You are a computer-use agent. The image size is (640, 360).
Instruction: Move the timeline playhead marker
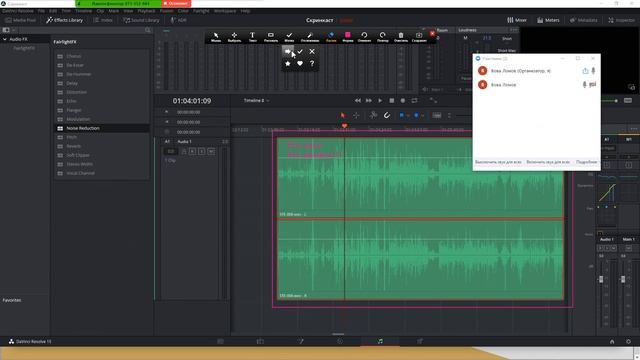pyautogui.click(x=344, y=126)
